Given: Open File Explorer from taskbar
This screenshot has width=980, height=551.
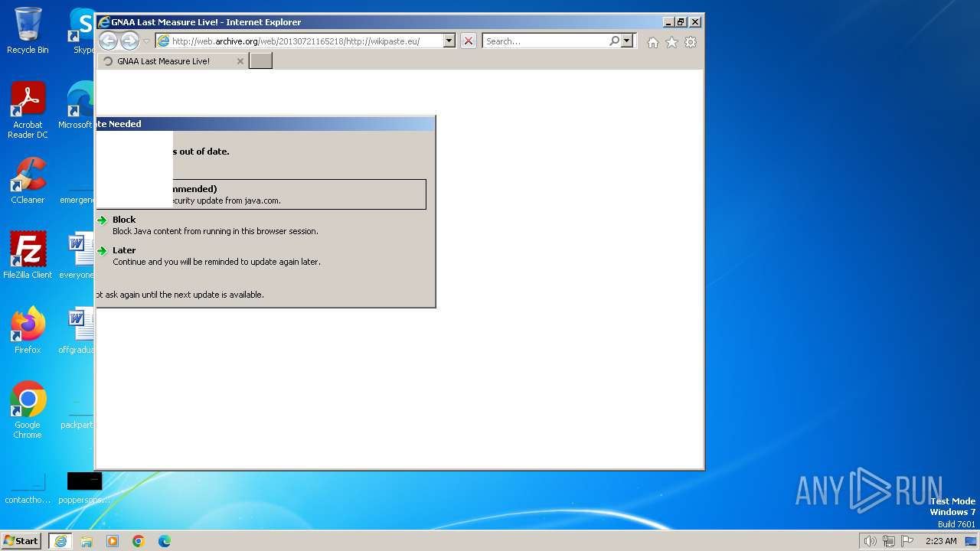Looking at the screenshot, I should pyautogui.click(x=87, y=541).
